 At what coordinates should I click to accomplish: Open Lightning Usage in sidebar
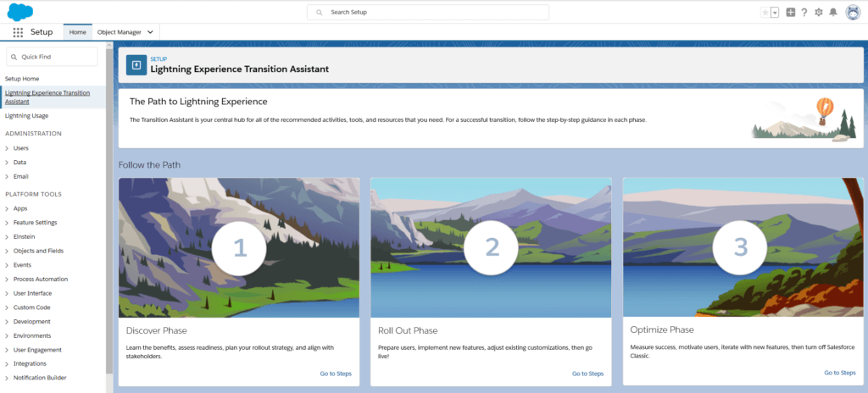pos(26,116)
